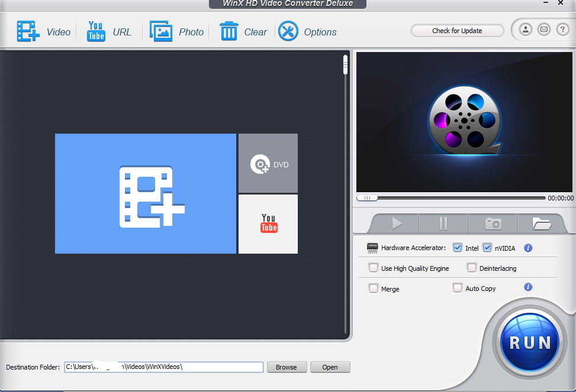
Task: Click the preview seek bar handle
Action: (x=367, y=198)
